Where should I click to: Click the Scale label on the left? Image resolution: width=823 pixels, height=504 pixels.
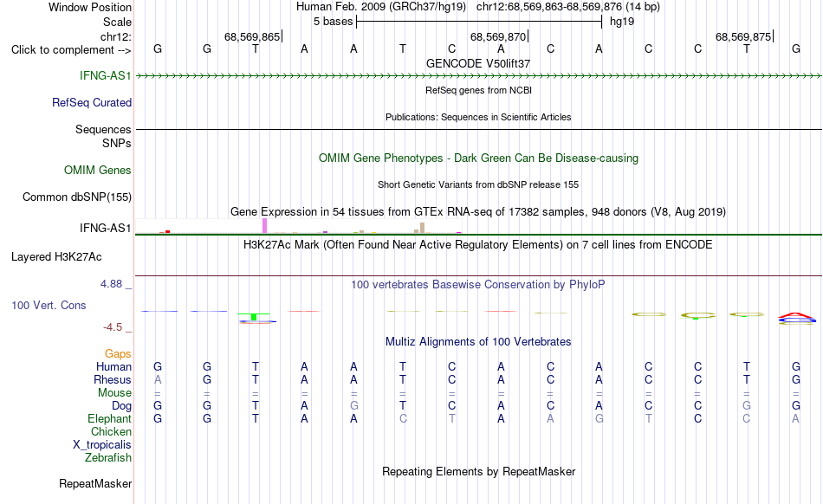(117, 22)
